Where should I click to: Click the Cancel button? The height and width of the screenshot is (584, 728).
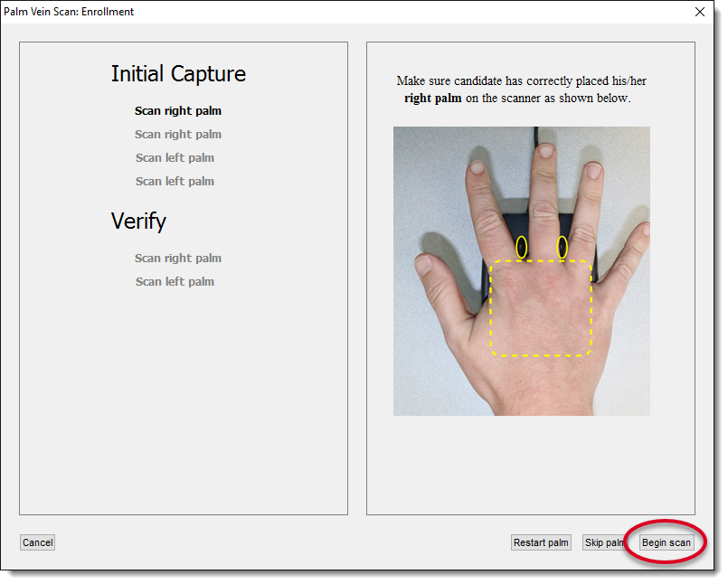pos(36,542)
